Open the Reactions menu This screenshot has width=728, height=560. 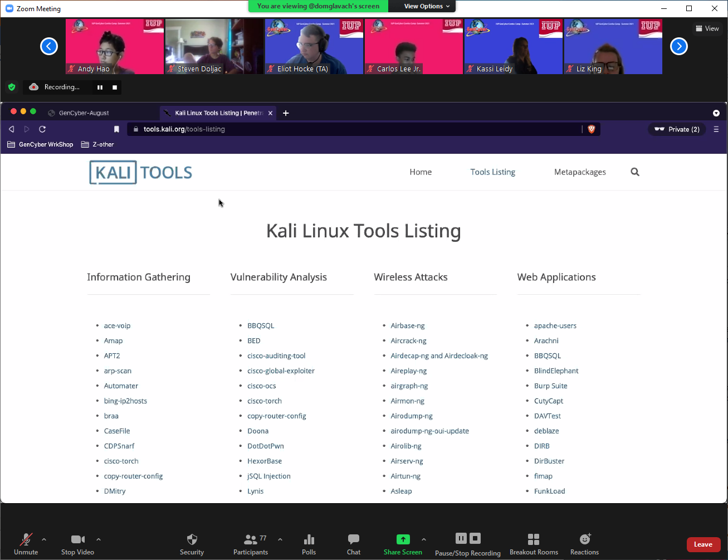point(584,544)
